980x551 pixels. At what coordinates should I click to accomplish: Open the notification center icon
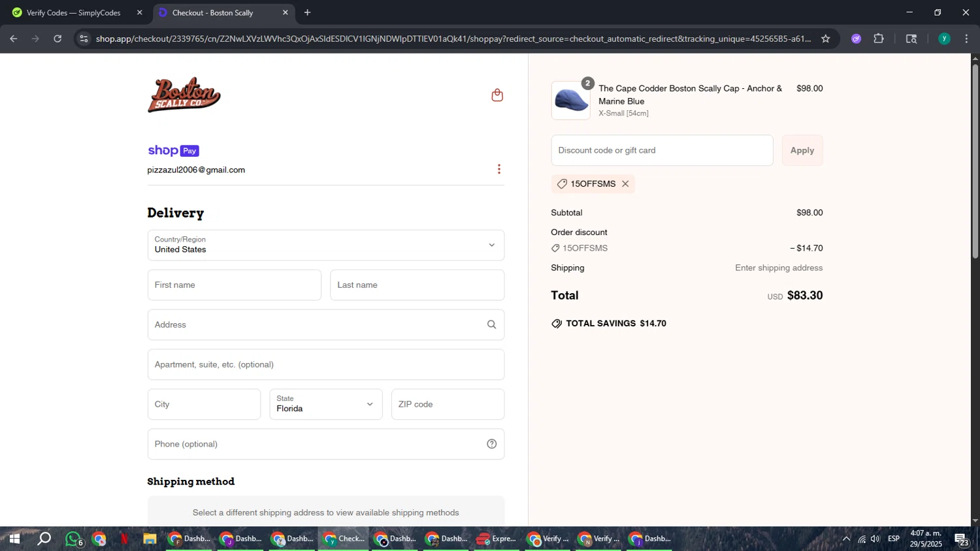click(x=962, y=539)
